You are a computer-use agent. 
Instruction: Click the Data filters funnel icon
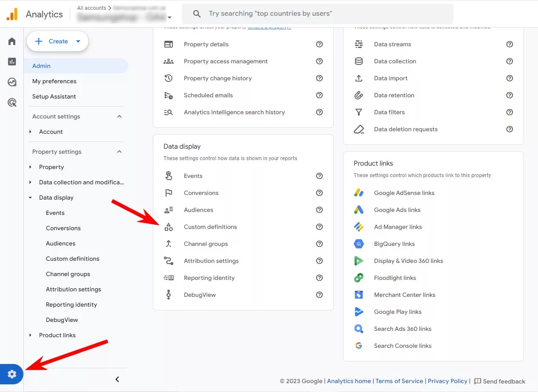click(x=359, y=112)
